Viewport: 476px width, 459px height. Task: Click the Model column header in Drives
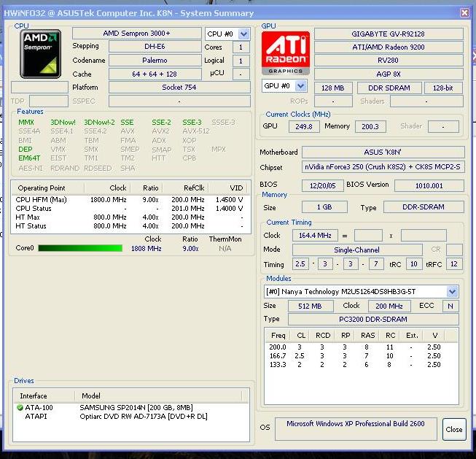click(x=158, y=396)
